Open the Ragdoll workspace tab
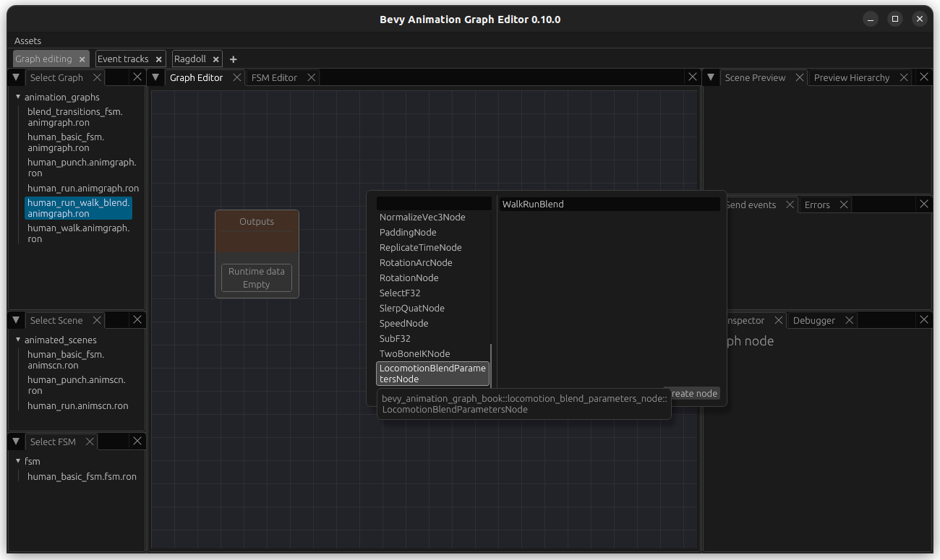 tap(192, 59)
